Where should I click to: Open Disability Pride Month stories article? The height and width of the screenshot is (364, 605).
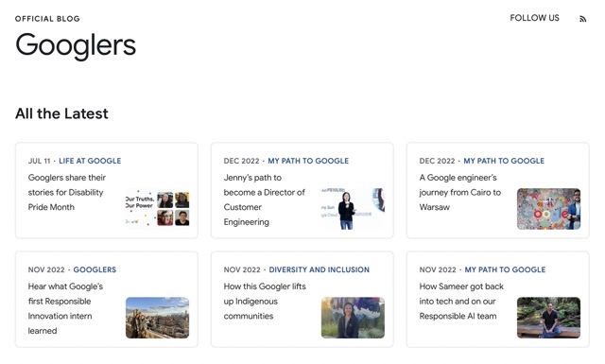pos(67,192)
